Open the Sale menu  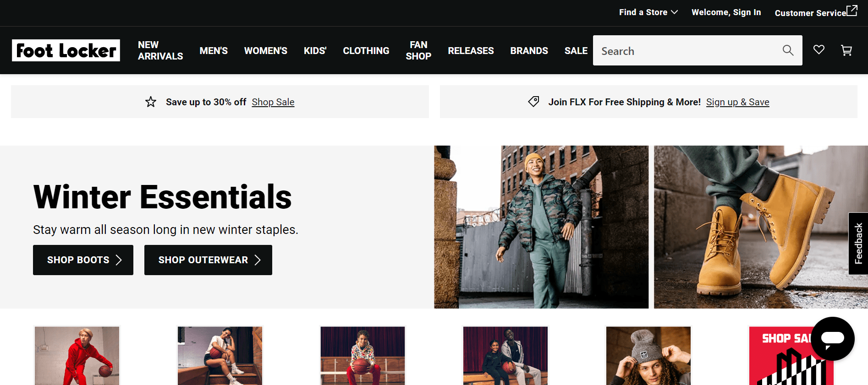click(576, 50)
